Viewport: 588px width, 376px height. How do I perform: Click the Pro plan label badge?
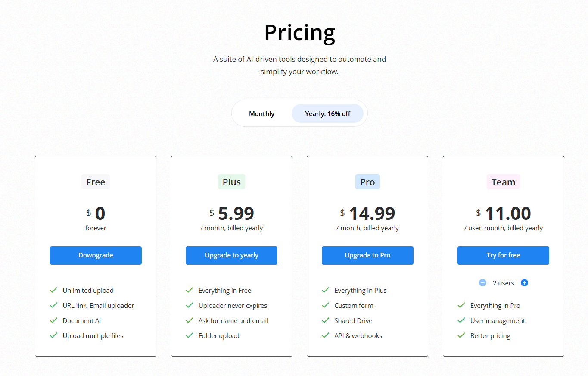(x=367, y=182)
